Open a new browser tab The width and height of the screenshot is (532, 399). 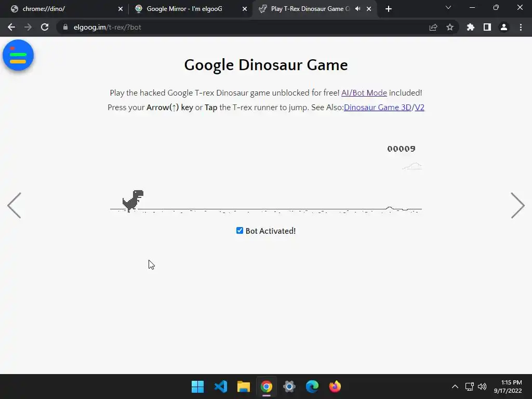tap(389, 9)
